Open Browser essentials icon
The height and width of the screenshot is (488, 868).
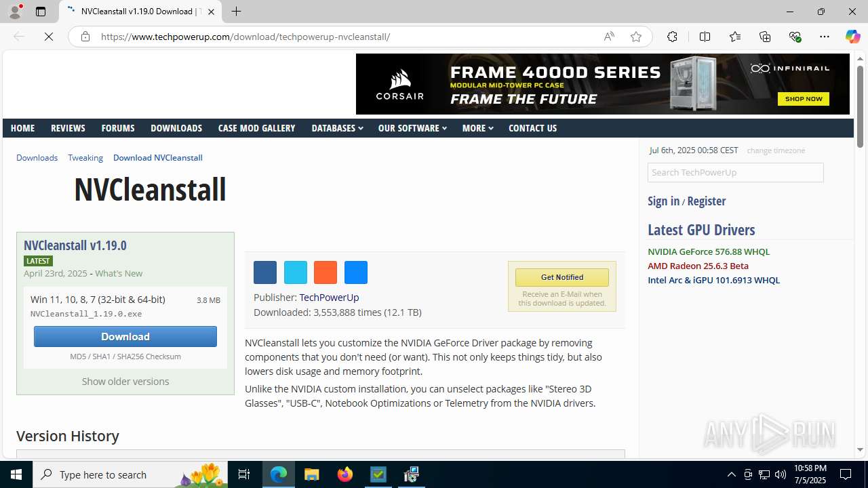[x=795, y=37]
